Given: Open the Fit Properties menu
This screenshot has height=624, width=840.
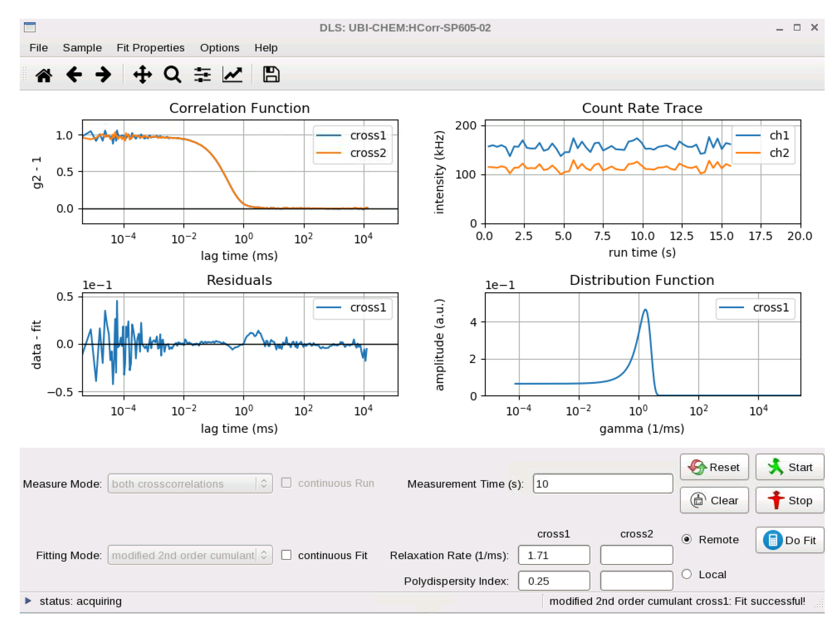Looking at the screenshot, I should point(150,48).
